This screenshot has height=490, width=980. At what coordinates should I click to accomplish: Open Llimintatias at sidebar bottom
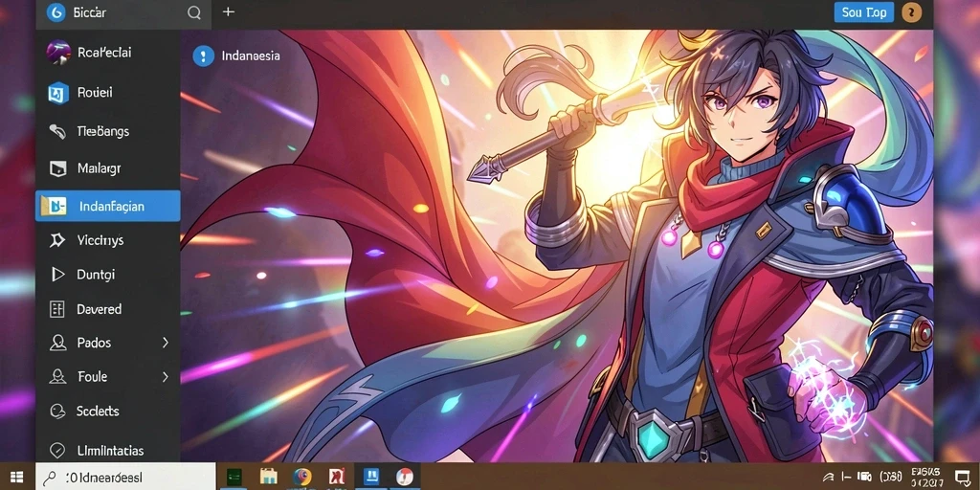[107, 450]
